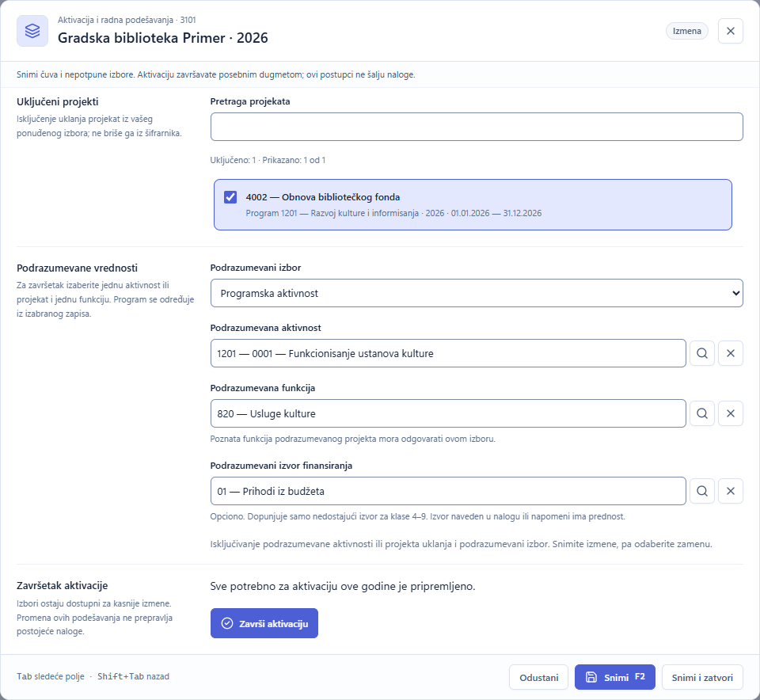Uncheck project 4002 Obnova bibliotečkog fonda
The height and width of the screenshot is (700, 760).
[230, 197]
